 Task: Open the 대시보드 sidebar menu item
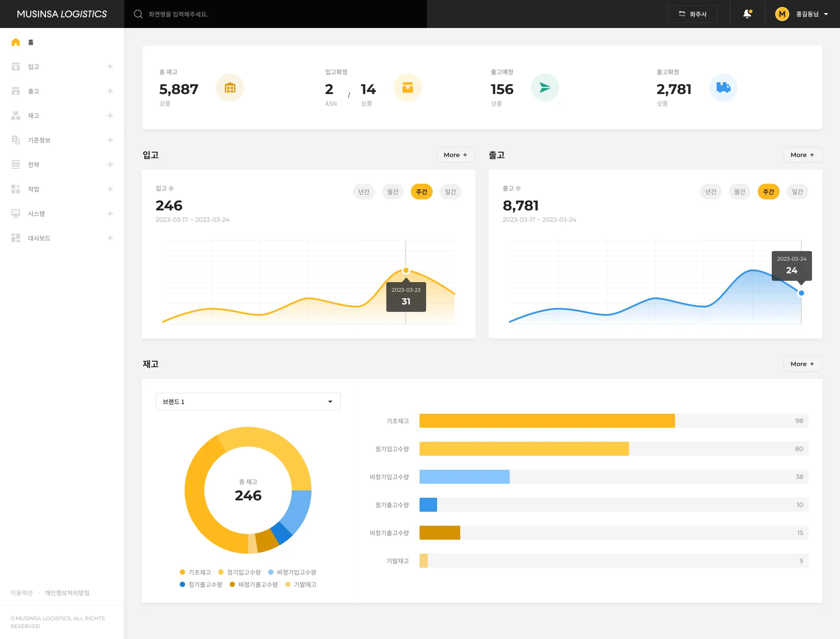click(39, 238)
